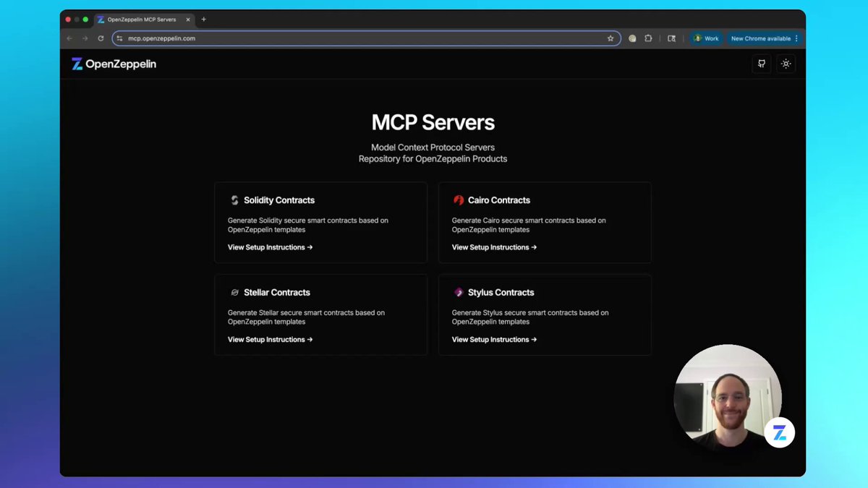This screenshot has height=488, width=868.
Task: Click the Solidity Contracts heading
Action: point(279,200)
